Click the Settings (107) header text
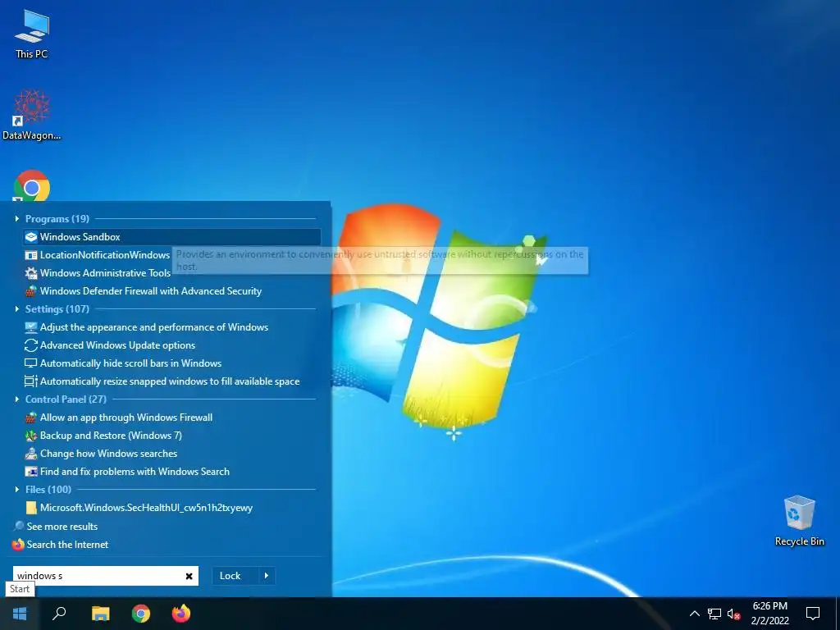 [x=57, y=309]
